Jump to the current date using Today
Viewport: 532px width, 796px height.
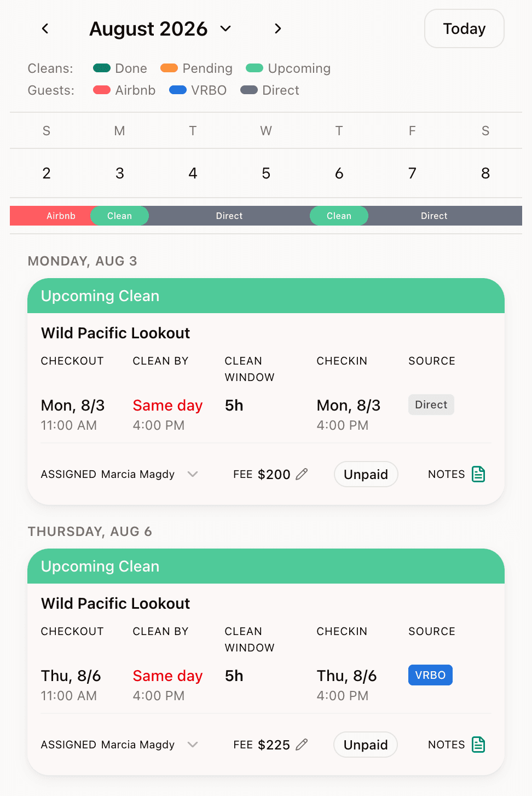(464, 28)
